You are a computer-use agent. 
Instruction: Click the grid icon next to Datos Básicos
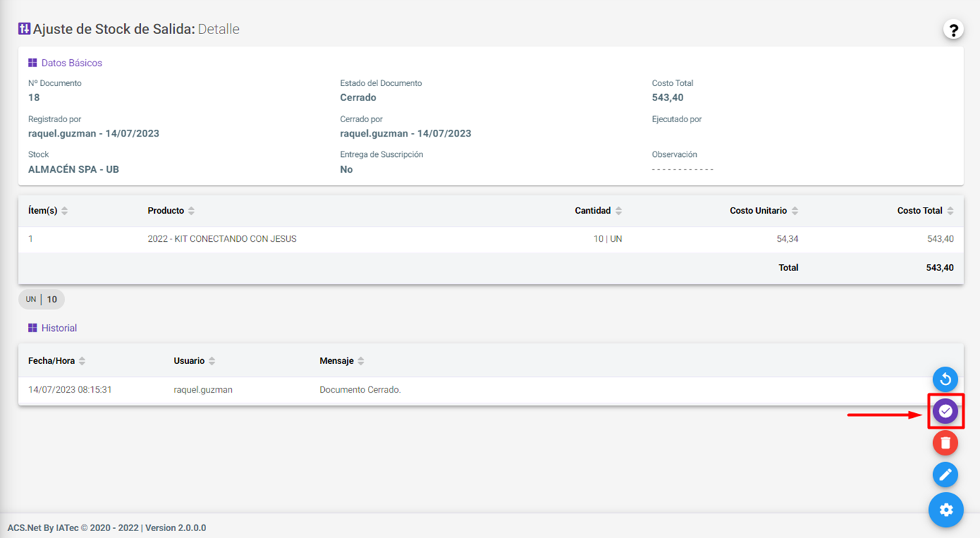pyautogui.click(x=32, y=63)
